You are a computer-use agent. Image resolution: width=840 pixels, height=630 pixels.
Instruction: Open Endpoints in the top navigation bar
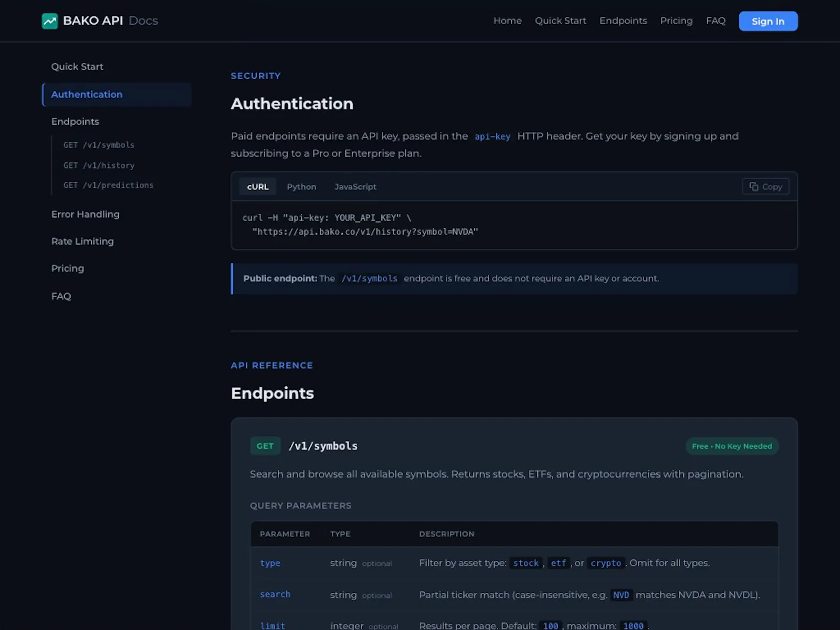623,21
